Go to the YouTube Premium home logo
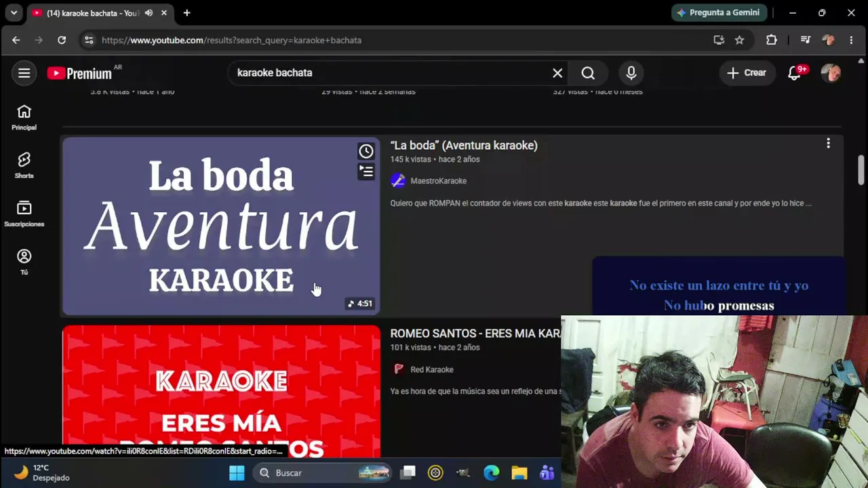Screen dimensions: 868x488 (80, 73)
